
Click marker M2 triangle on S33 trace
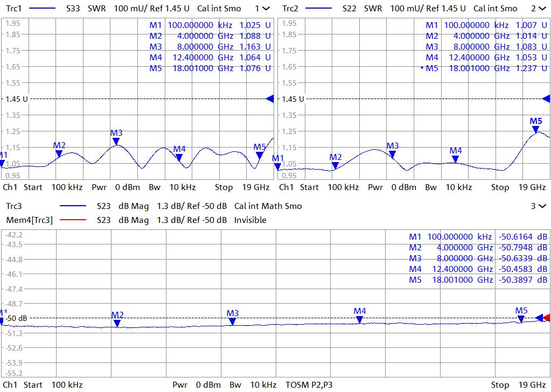[x=59, y=154]
